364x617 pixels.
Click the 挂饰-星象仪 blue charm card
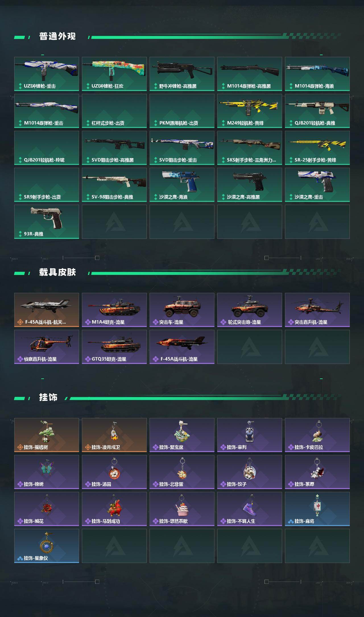(47, 546)
